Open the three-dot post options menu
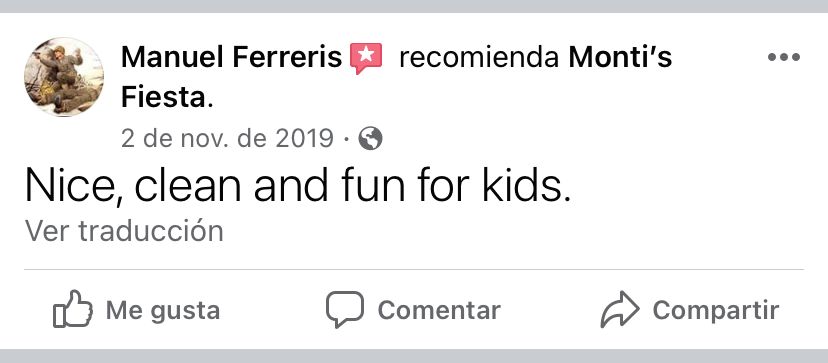This screenshot has height=363, width=828. 784,57
